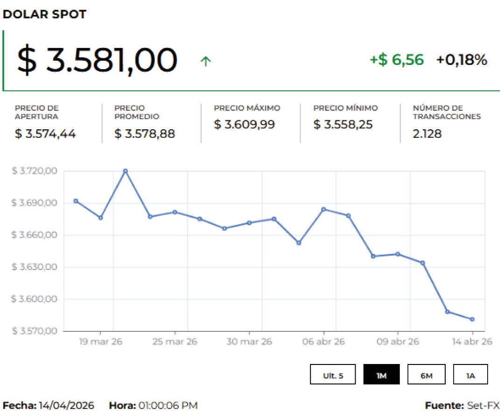
Task: Click the peak data point at $3.720,00
Action: (125, 171)
